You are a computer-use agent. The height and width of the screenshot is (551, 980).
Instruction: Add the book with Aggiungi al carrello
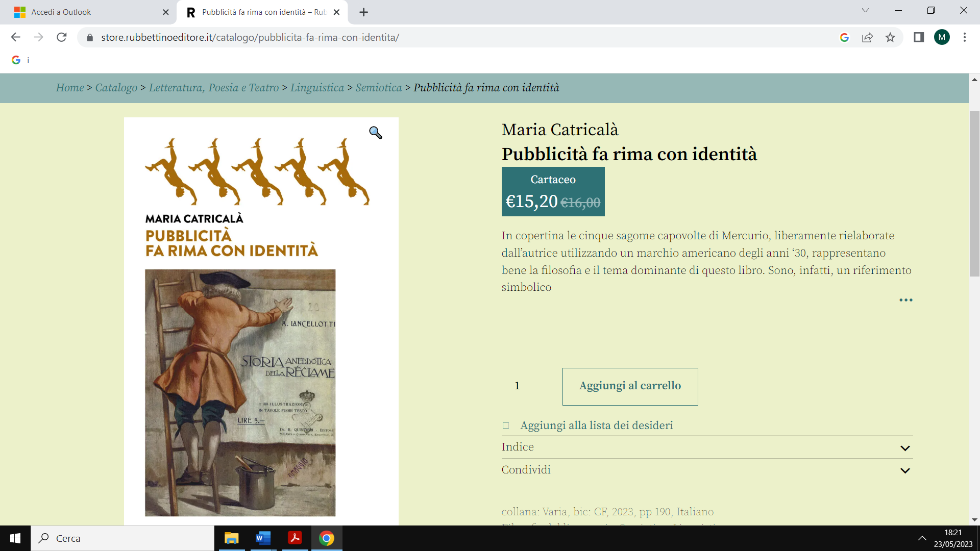(x=630, y=386)
